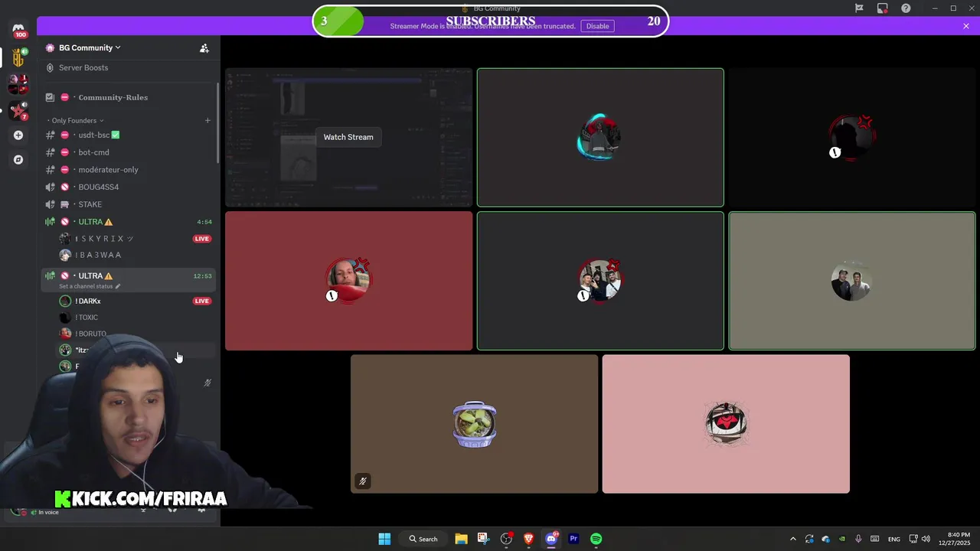Open the ENG language switcher
The height and width of the screenshot is (551, 980).
tap(893, 539)
